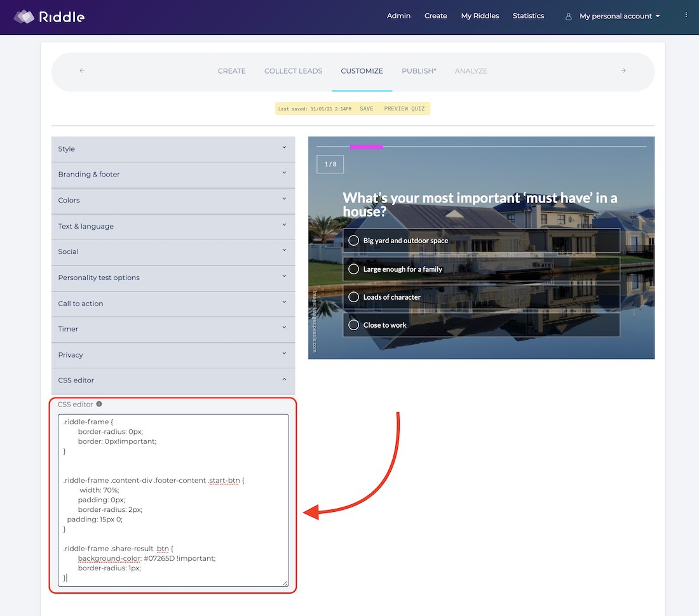Open the My personal account dropdown
The width and height of the screenshot is (699, 616).
pos(620,16)
